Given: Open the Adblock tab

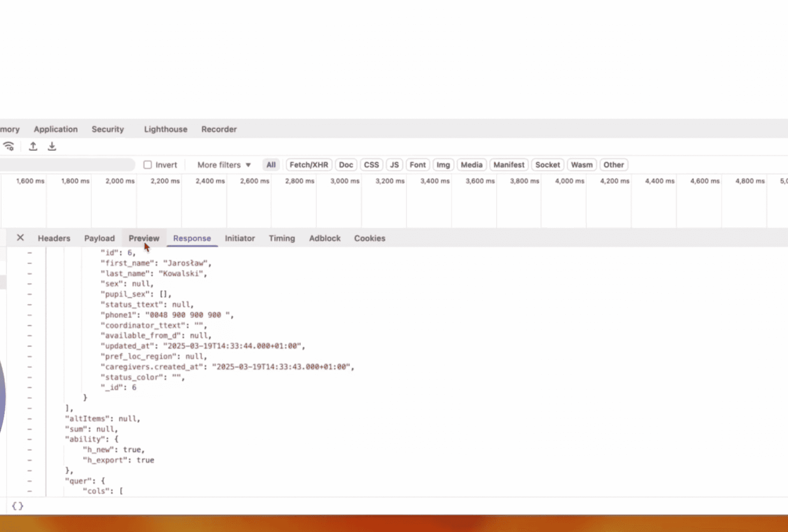Looking at the screenshot, I should click(325, 238).
